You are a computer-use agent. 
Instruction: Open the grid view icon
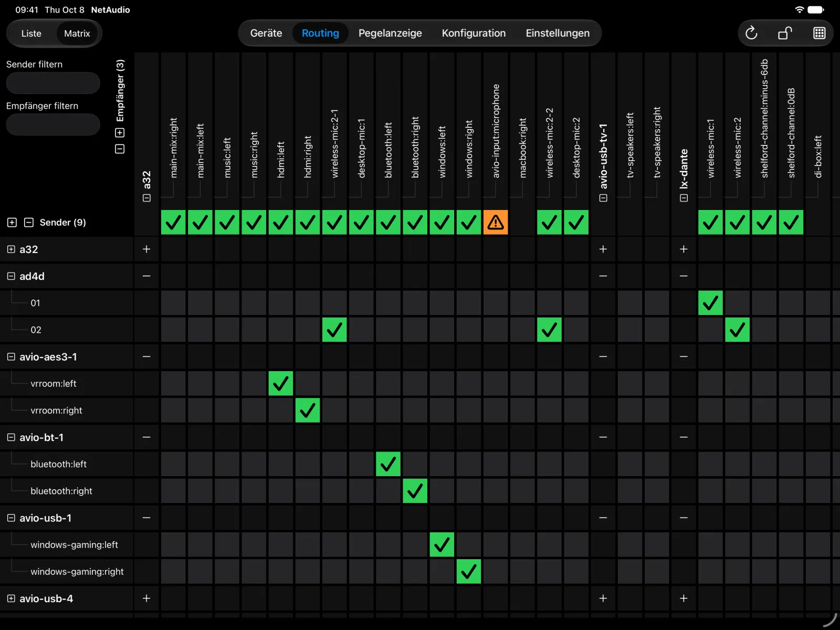point(819,33)
